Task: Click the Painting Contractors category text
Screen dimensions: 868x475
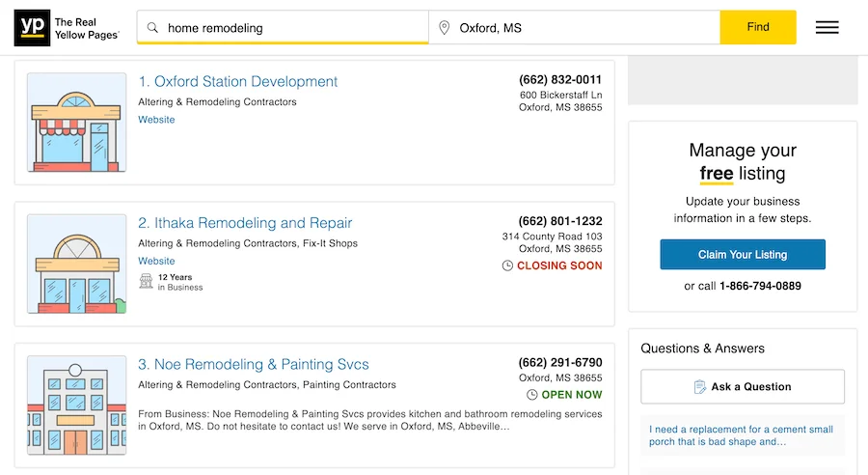Action: click(x=349, y=384)
